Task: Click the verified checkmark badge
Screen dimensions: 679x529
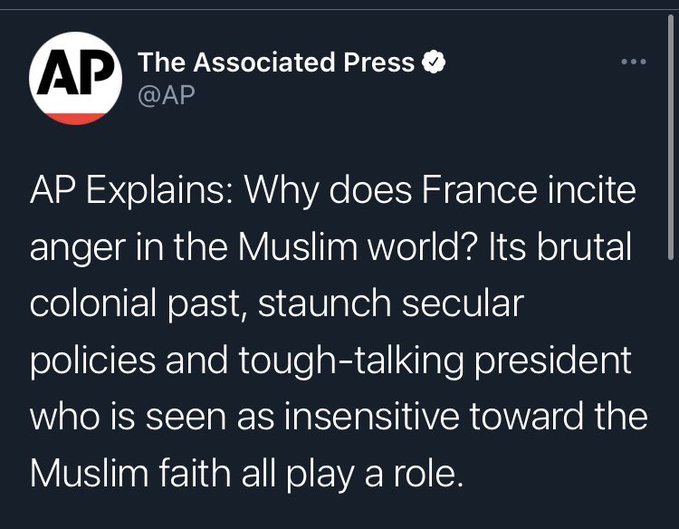Action: pyautogui.click(x=433, y=63)
